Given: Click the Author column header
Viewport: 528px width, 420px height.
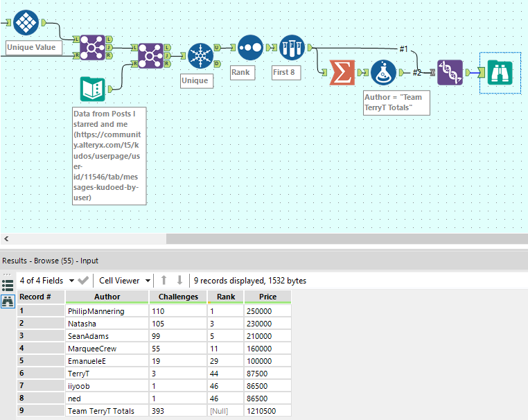Looking at the screenshot, I should tap(107, 297).
